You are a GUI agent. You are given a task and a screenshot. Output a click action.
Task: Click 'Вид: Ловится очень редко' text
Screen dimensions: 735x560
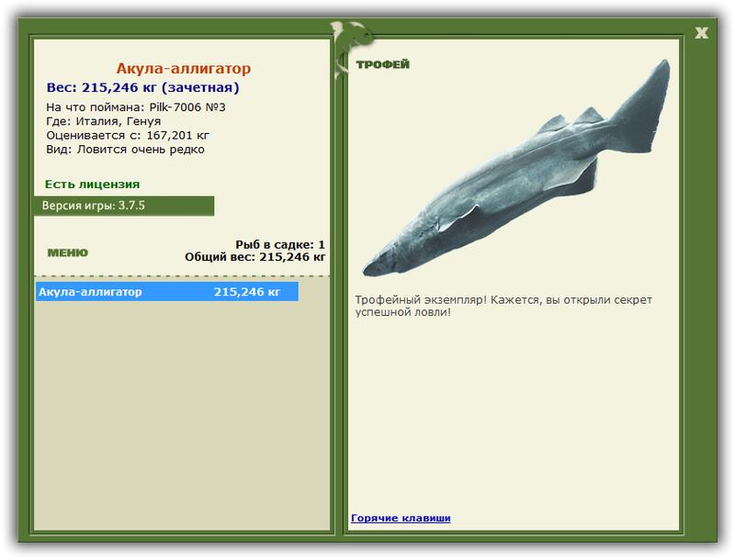(x=125, y=150)
